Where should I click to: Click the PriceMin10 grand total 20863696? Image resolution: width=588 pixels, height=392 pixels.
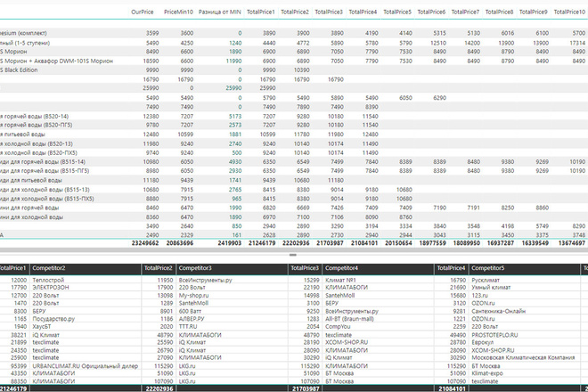tap(180, 243)
